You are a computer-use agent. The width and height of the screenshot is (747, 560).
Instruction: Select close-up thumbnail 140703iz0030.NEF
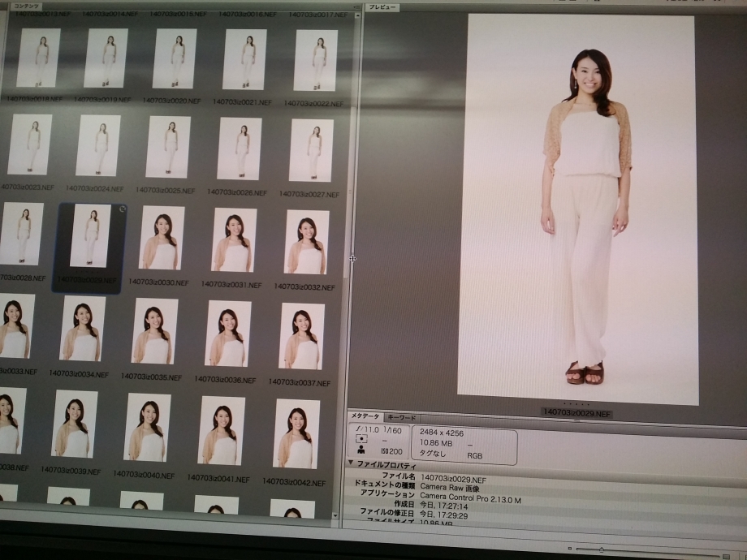click(162, 238)
